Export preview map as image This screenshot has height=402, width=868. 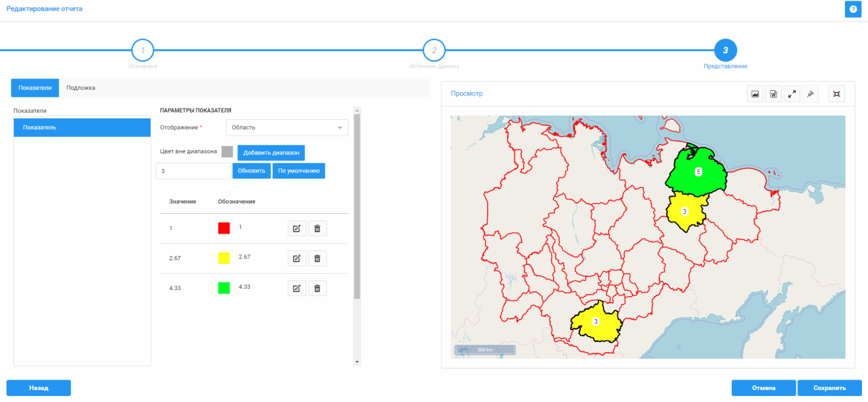(756, 94)
